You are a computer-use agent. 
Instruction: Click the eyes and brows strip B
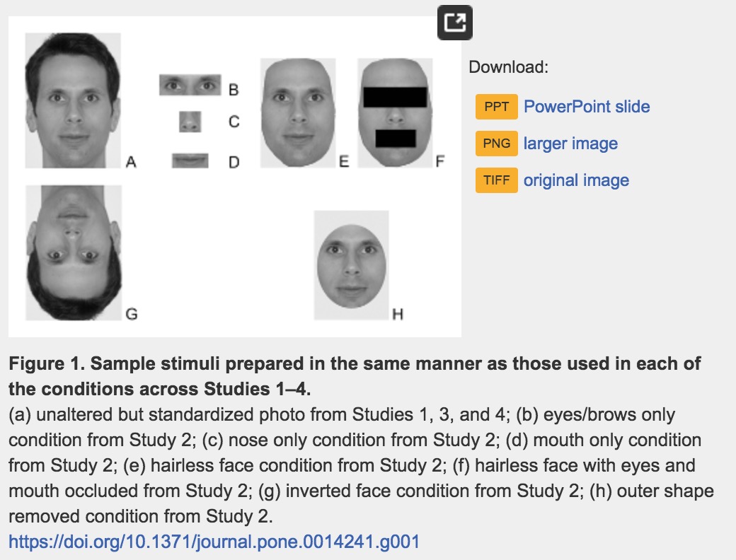tap(189, 86)
